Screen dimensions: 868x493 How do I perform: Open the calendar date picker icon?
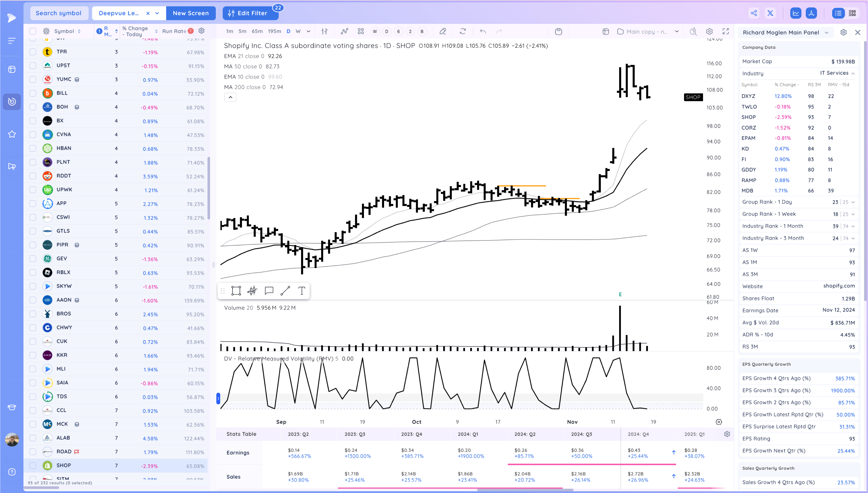(559, 31)
